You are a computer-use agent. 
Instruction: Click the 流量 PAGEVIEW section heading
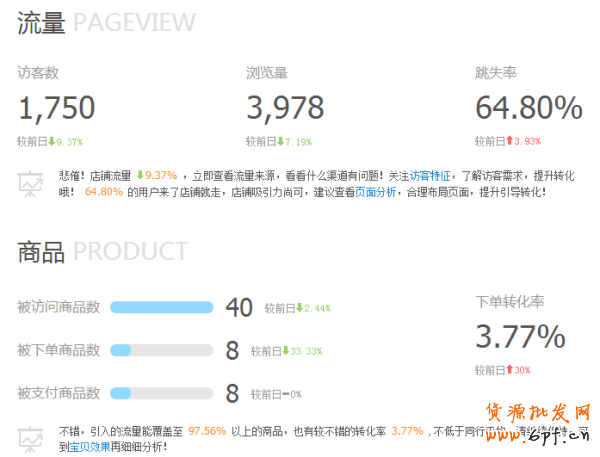pos(106,22)
